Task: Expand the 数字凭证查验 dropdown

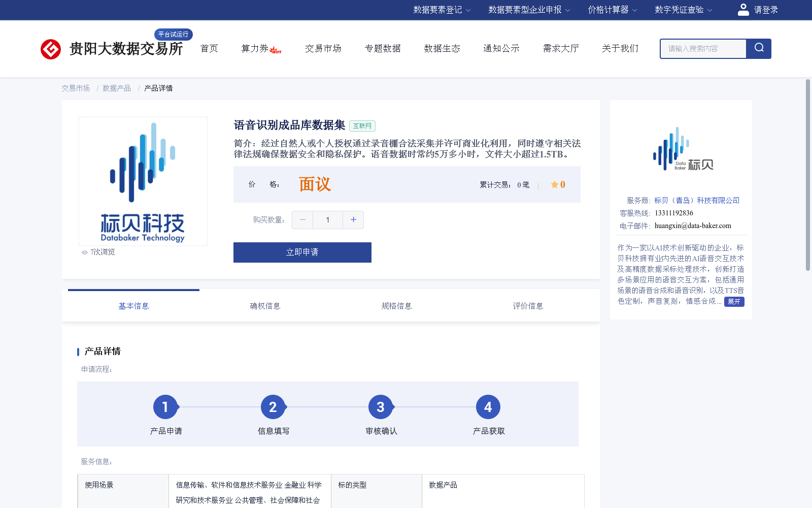Action: click(683, 10)
